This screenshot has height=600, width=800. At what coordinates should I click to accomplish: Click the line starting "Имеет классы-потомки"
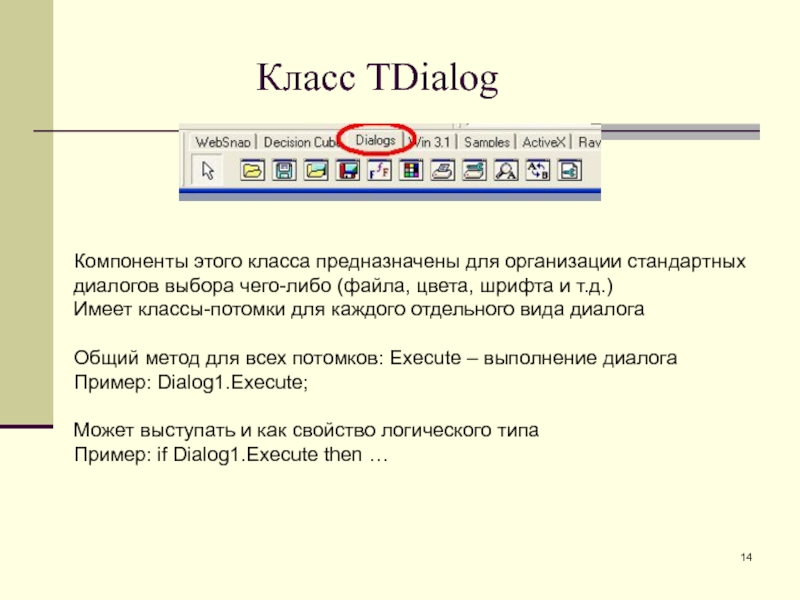point(359,309)
